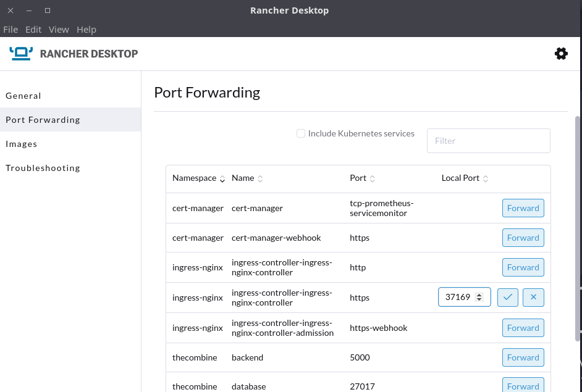
Task: Open preferences via the gear icon
Action: click(x=561, y=54)
